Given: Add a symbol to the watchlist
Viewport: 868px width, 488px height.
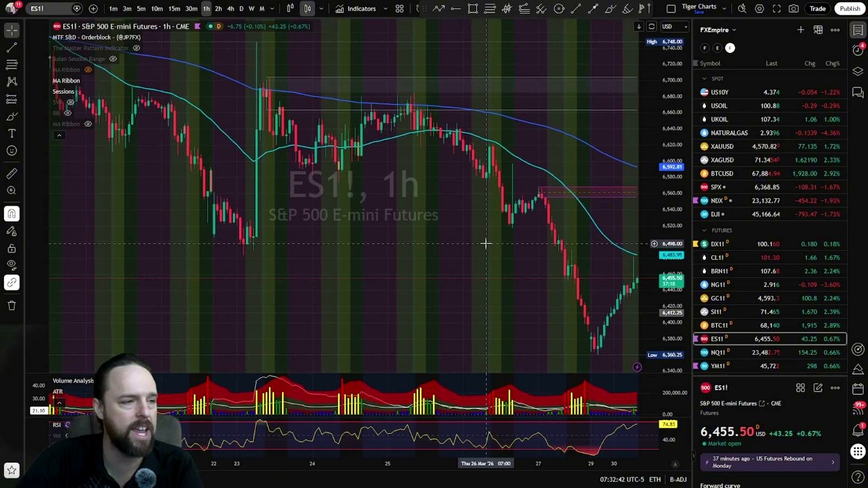Looking at the screenshot, I should 801,30.
